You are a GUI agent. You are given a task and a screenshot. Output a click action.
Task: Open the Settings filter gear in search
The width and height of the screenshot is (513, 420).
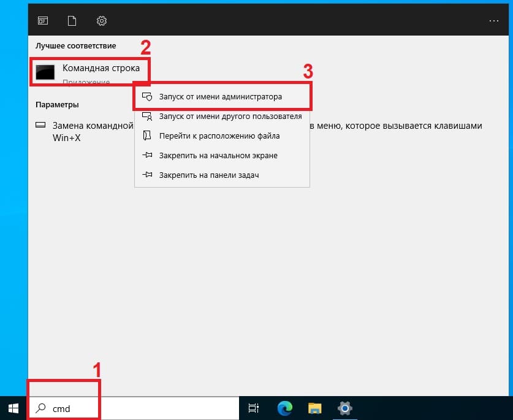coord(101,20)
